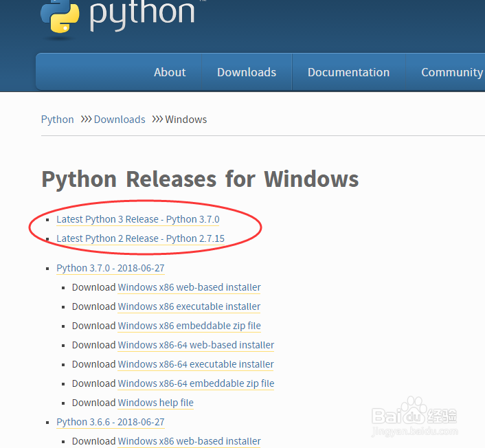Open Latest Python 2 Release link
This screenshot has width=485, height=448.
click(x=140, y=238)
